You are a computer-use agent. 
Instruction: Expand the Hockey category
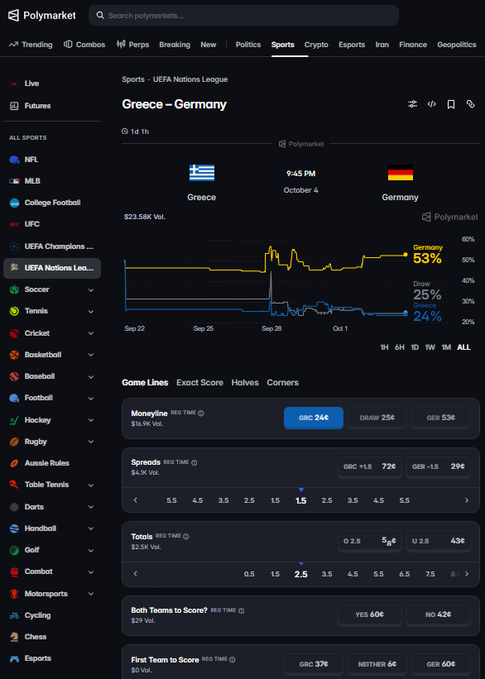[x=91, y=420]
